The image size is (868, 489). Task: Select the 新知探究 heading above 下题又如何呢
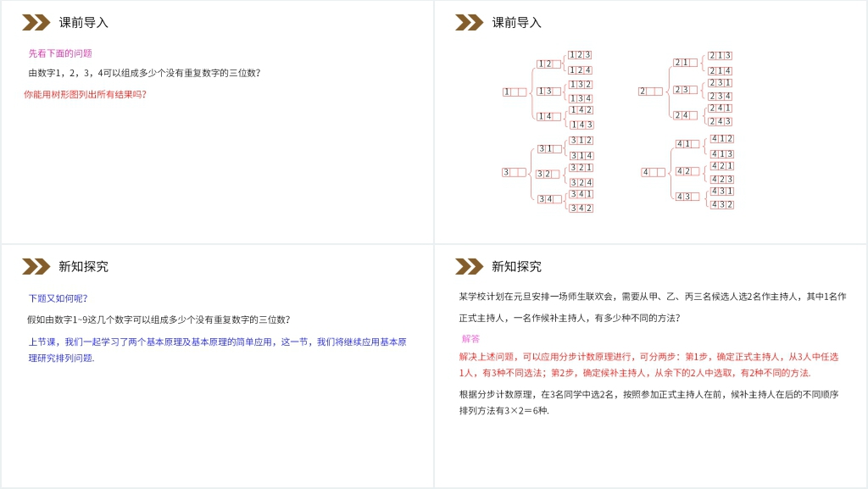click(84, 267)
